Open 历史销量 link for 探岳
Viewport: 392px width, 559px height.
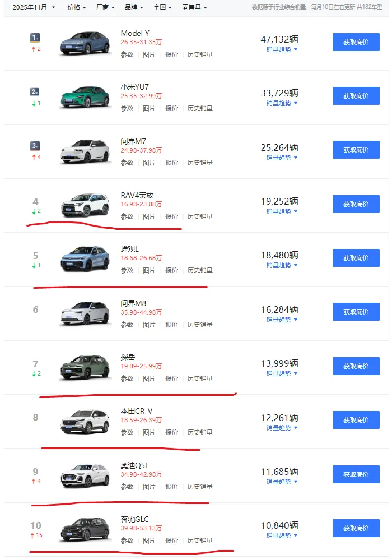[x=200, y=378]
